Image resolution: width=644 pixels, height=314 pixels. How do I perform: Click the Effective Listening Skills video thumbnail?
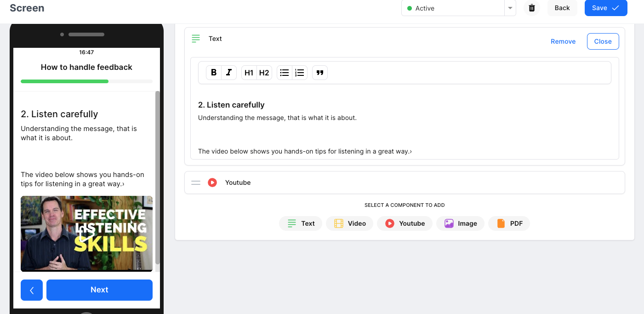coord(86,234)
